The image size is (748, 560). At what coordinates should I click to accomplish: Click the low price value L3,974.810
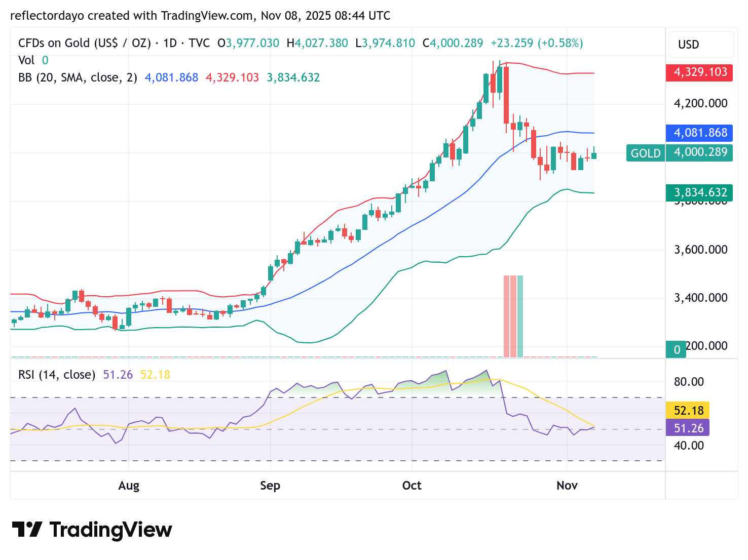pyautogui.click(x=385, y=43)
